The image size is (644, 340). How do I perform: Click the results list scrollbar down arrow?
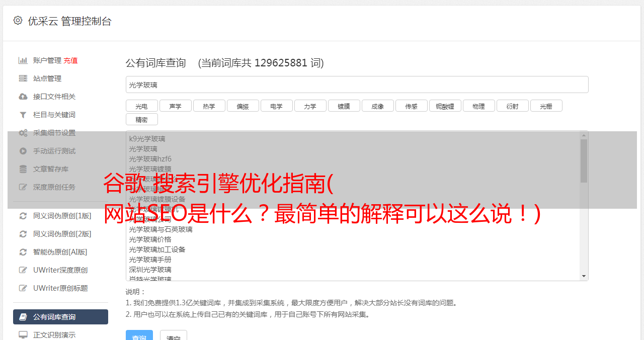[x=584, y=276]
